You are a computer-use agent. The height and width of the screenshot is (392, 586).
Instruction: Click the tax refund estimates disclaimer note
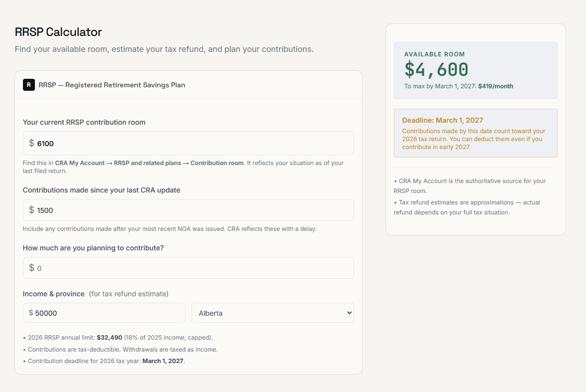(x=467, y=207)
